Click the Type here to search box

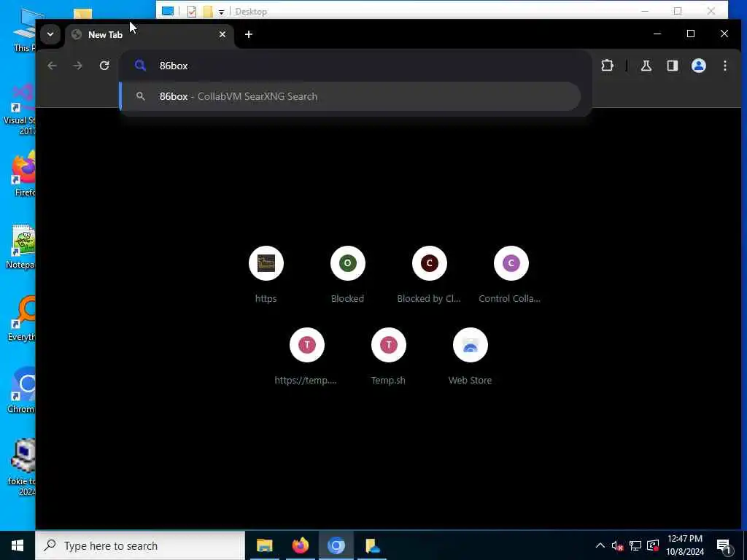tap(140, 545)
